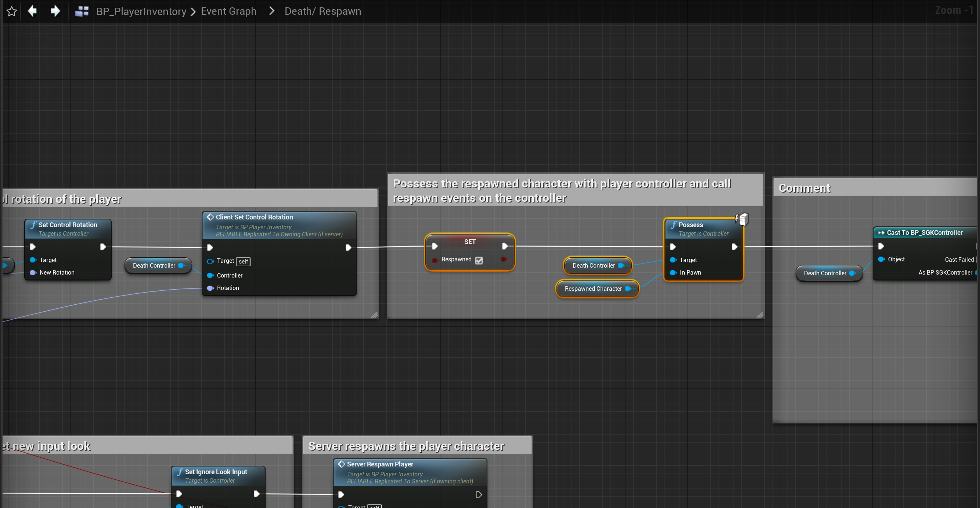980x508 pixels.
Task: Click the In Pawn pin on Possess
Action: (673, 273)
